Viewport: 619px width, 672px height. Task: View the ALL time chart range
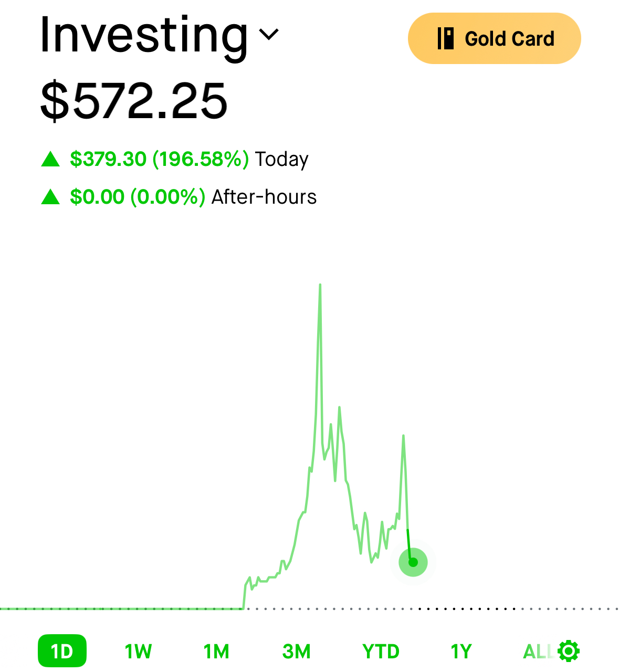tap(538, 652)
